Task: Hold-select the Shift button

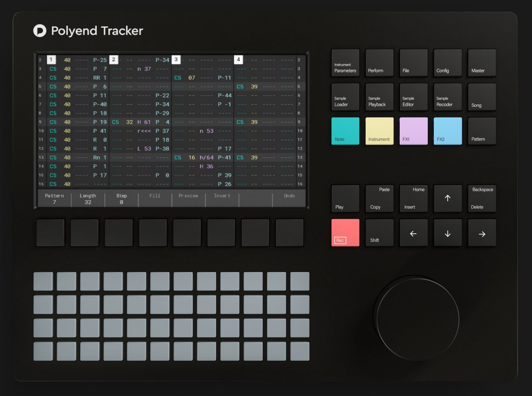Action: coord(379,232)
